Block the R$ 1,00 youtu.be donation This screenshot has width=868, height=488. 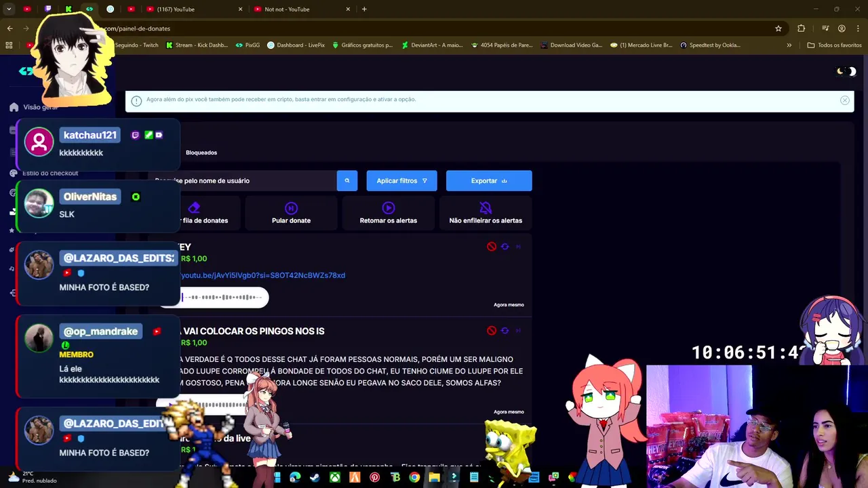tap(492, 247)
